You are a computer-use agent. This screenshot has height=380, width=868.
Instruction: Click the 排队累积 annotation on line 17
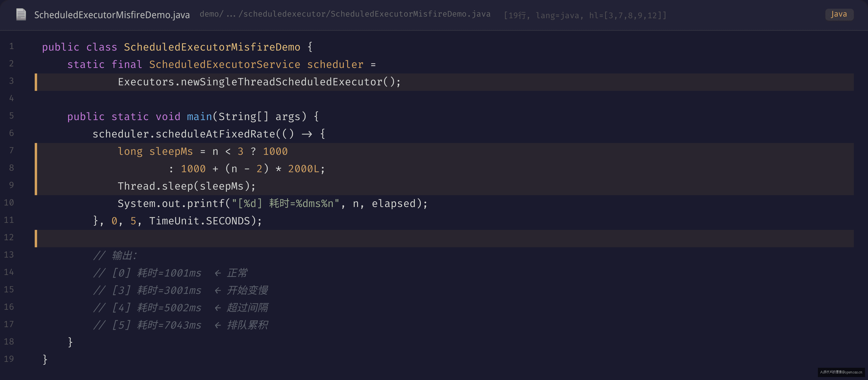248,325
